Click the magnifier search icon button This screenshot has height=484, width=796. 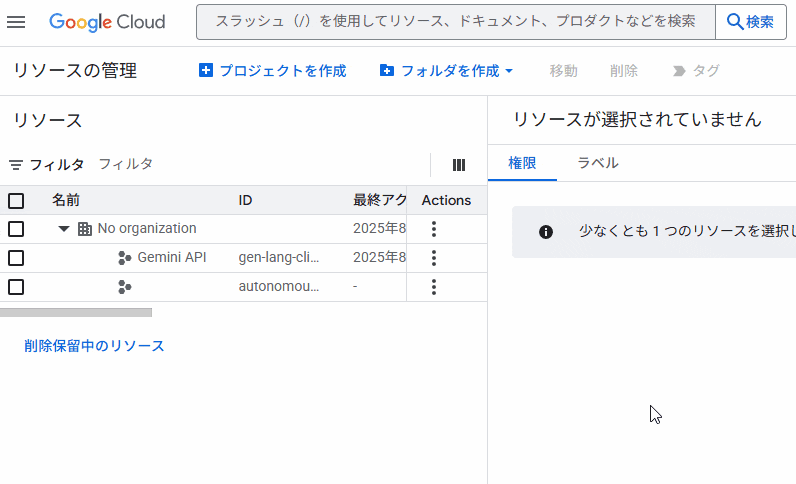(750, 22)
